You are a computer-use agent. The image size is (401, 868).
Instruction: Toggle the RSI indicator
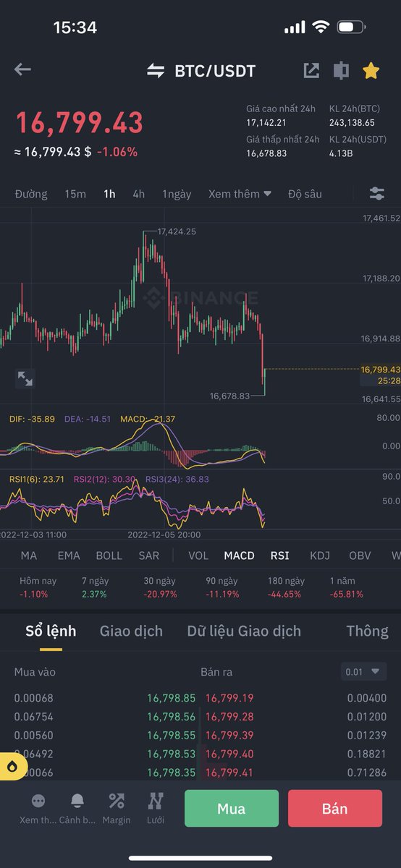280,556
